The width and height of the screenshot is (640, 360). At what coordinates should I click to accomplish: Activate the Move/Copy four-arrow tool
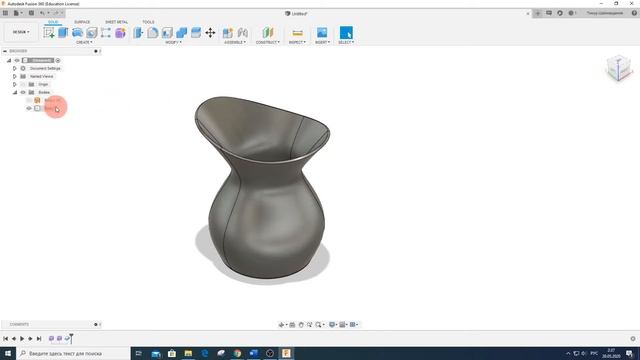coord(210,33)
